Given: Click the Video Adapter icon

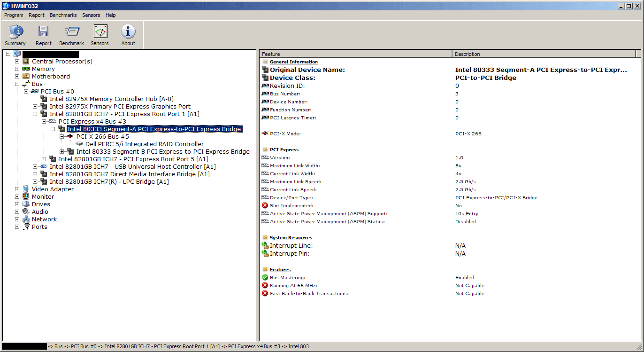Looking at the screenshot, I should (26, 189).
